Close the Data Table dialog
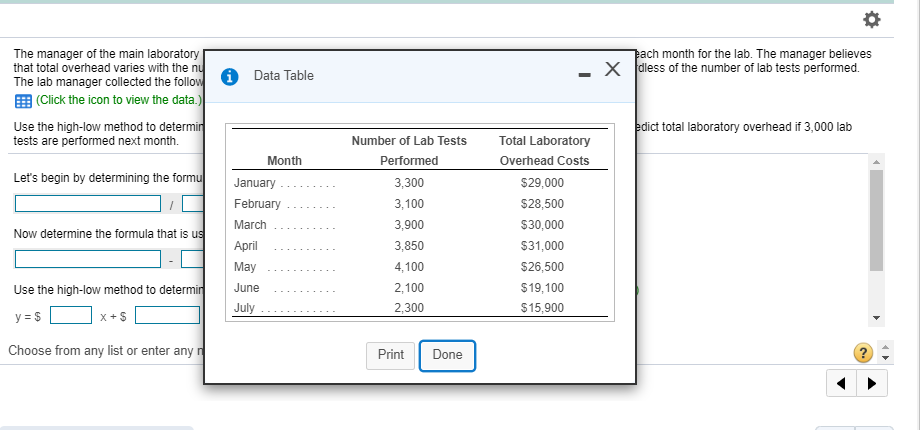Viewport: 920px width, 430px height. pyautogui.click(x=614, y=69)
